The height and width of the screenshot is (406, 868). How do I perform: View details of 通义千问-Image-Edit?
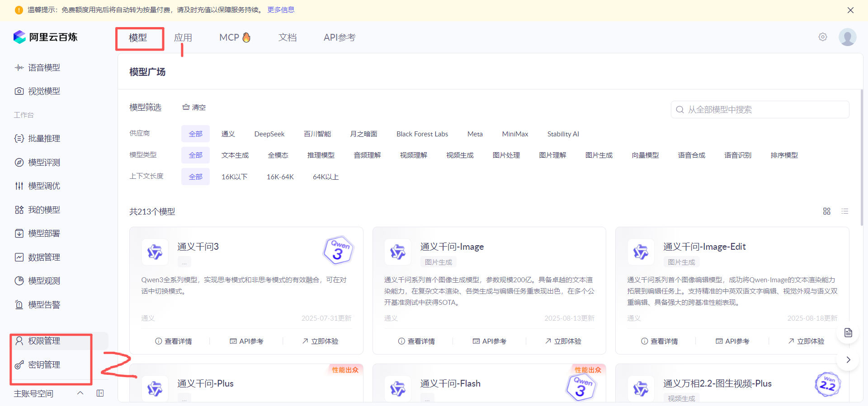[660, 341]
